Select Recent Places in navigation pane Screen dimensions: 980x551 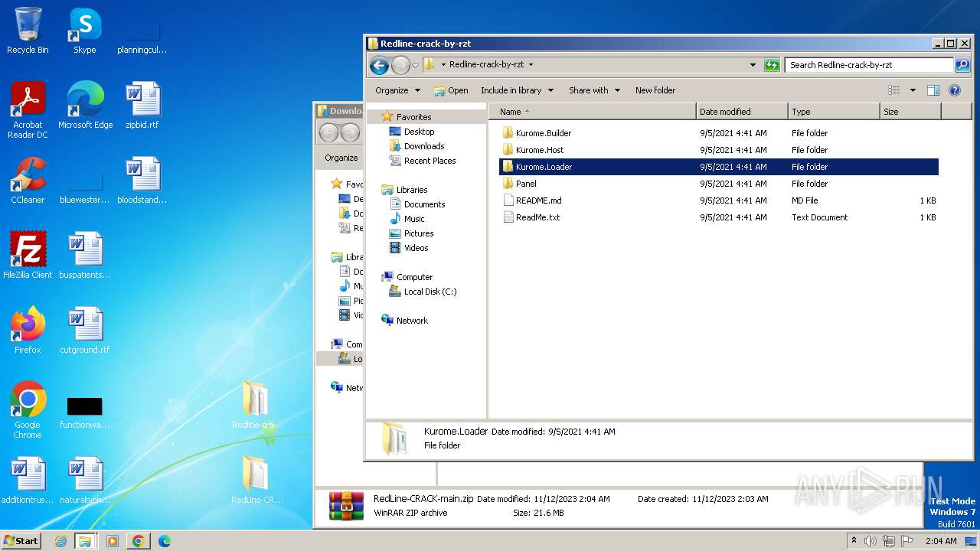point(430,161)
